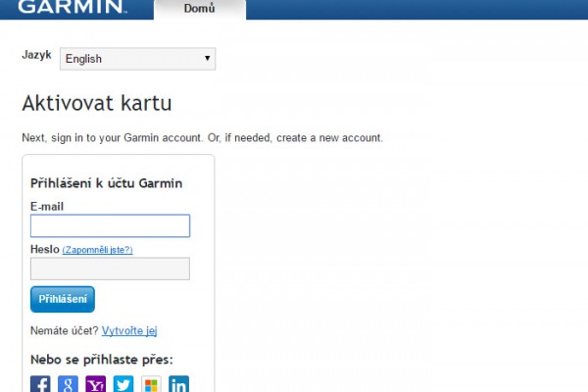Sign in with Microsoft icon
The width and height of the screenshot is (588, 392).
click(x=151, y=384)
